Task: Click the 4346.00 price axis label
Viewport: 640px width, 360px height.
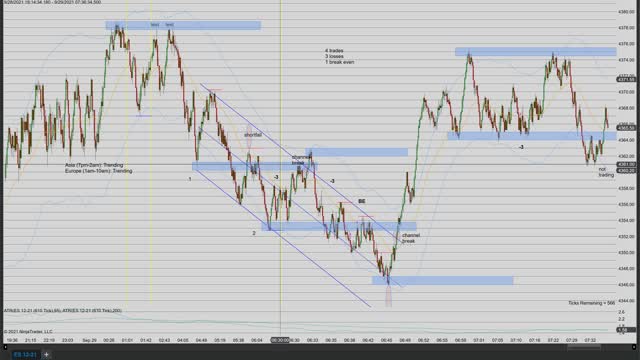Action: [627, 285]
